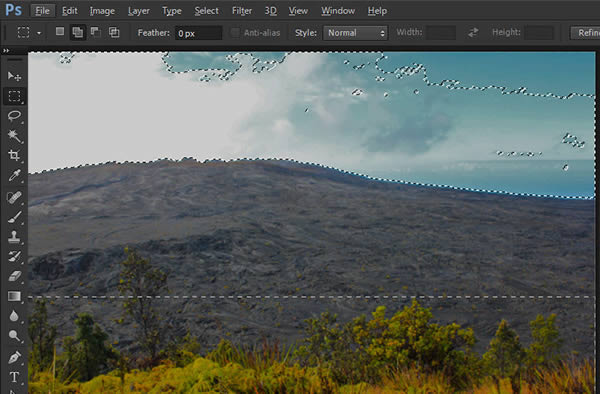Select the Blur tool
600x394 pixels.
click(x=14, y=316)
